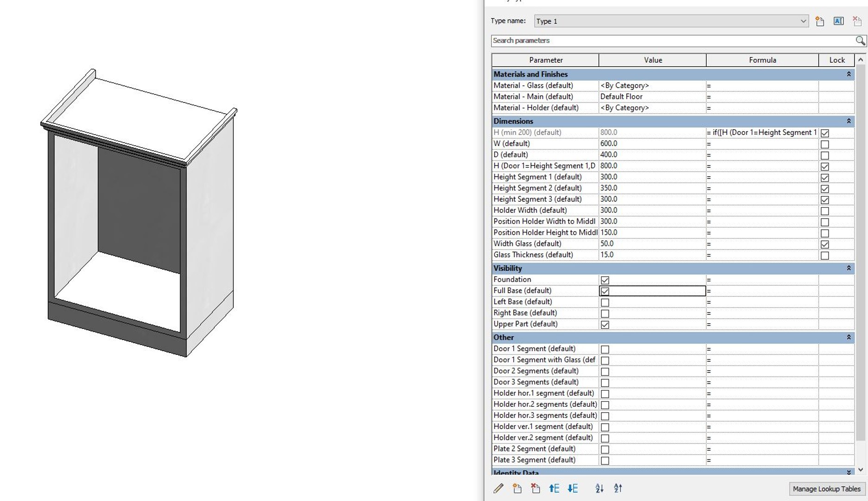Click the Value column header

(x=652, y=60)
